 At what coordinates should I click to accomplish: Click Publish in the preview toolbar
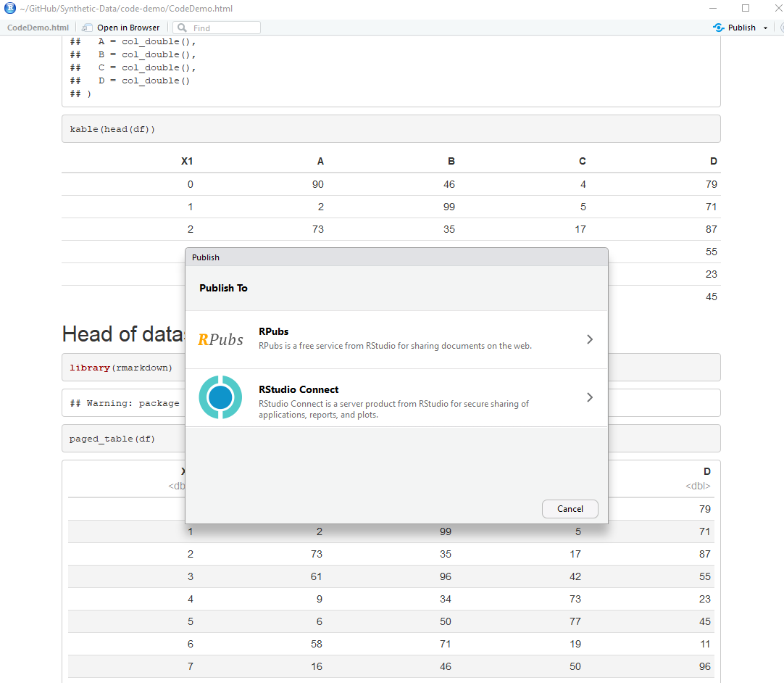point(740,27)
